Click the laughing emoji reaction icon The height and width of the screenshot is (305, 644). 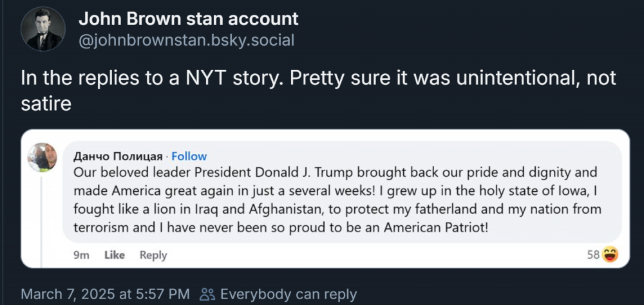609,255
